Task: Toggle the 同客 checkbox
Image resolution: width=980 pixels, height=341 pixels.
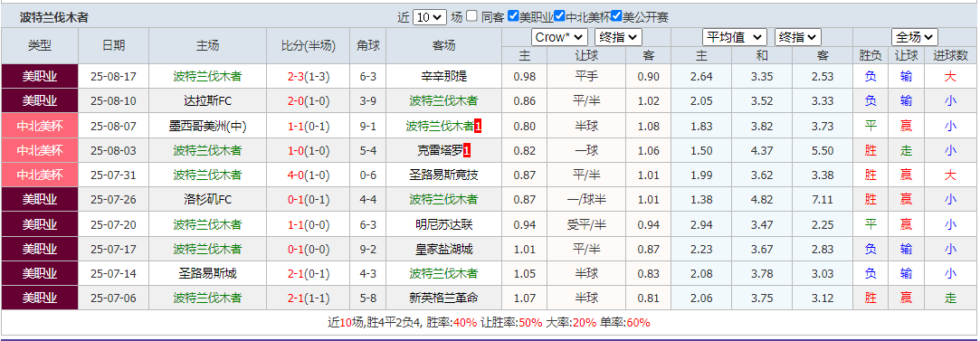Action: pyautogui.click(x=471, y=16)
